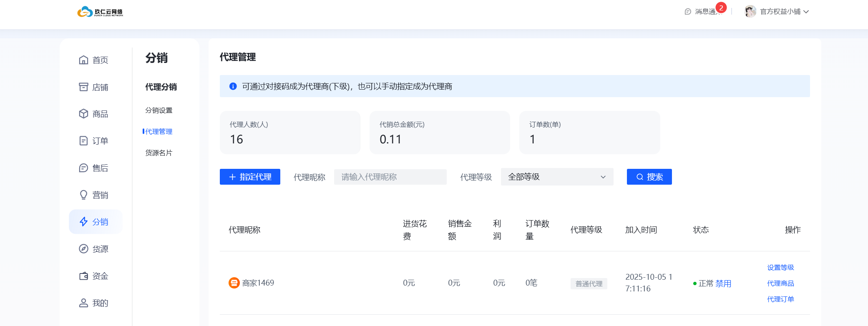Click the 店铺 shop icon in sidebar
The width and height of the screenshot is (868, 326).
pyautogui.click(x=83, y=87)
